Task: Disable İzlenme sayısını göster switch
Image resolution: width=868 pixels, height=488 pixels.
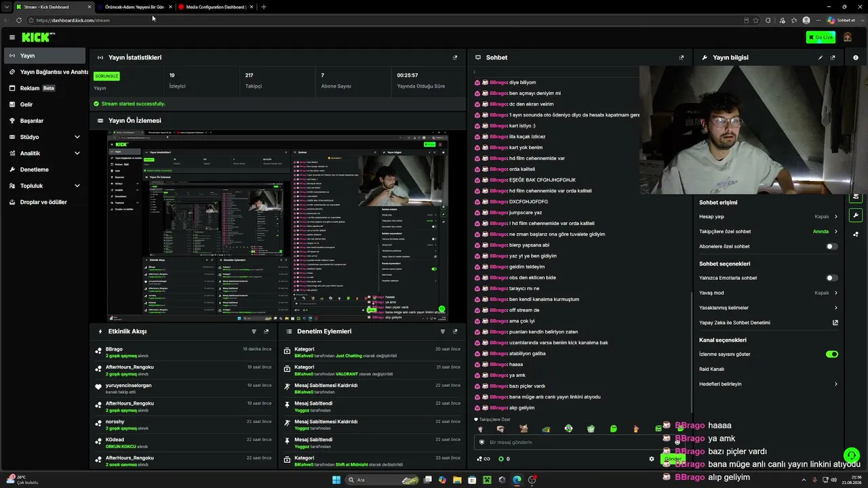Action: tap(832, 354)
